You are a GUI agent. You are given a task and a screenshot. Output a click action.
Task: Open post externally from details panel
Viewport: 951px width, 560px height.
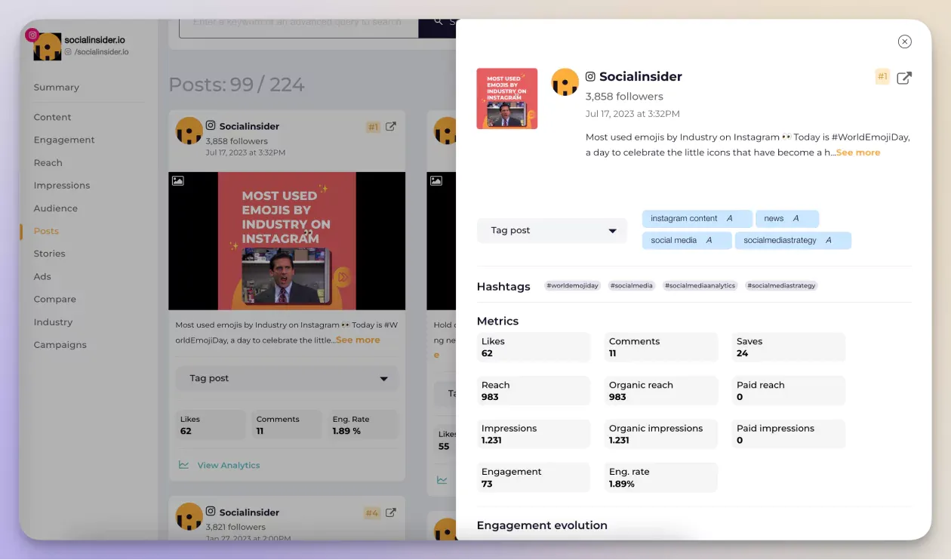point(904,78)
